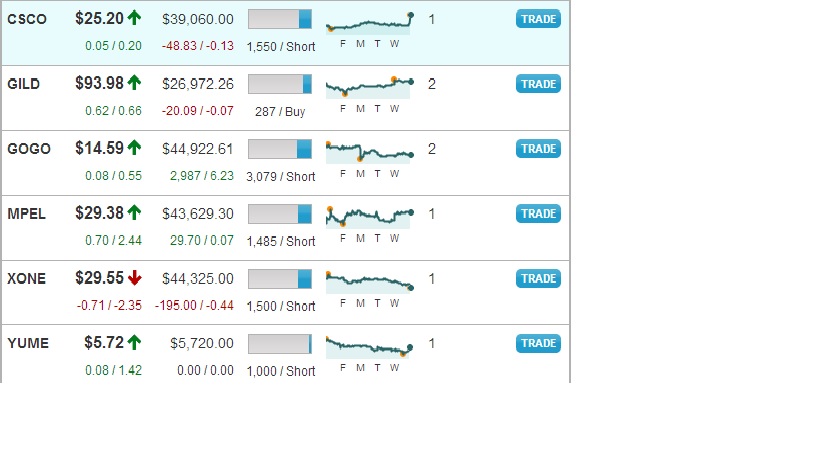This screenshot has height=460, width=819.
Task: Click the YUME position allocation bar
Action: (x=279, y=344)
